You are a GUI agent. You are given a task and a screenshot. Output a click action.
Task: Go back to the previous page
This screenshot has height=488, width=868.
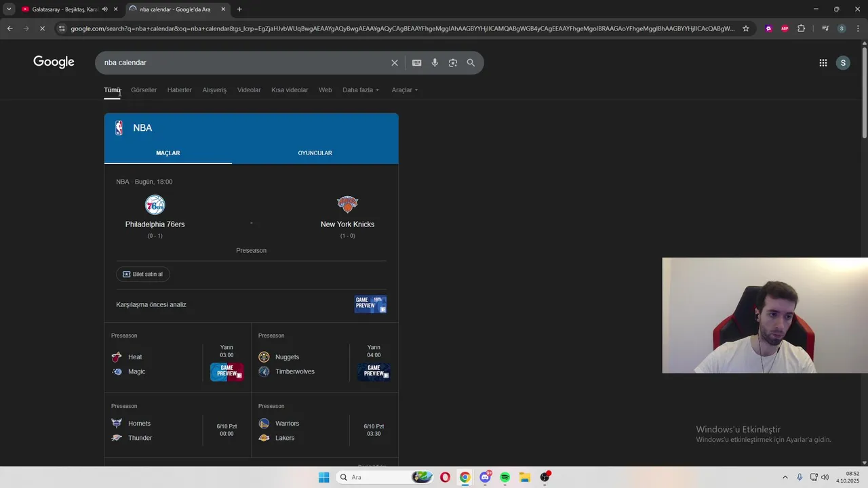(9, 28)
